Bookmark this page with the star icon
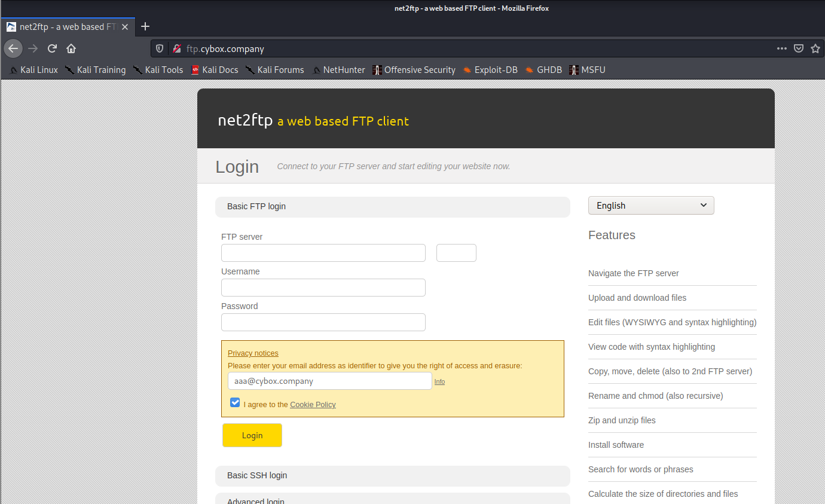The image size is (825, 504). (x=815, y=48)
